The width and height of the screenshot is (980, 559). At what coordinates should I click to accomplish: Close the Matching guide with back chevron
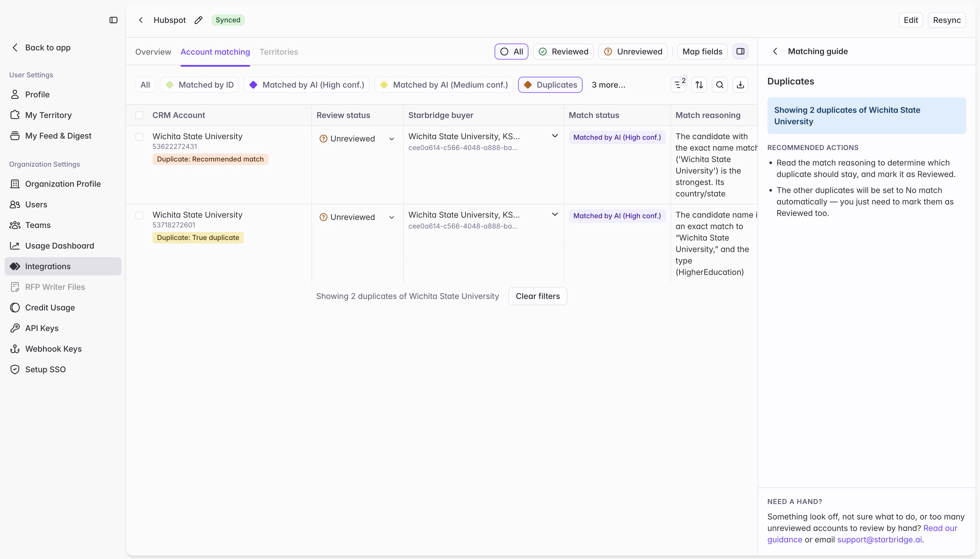[775, 52]
